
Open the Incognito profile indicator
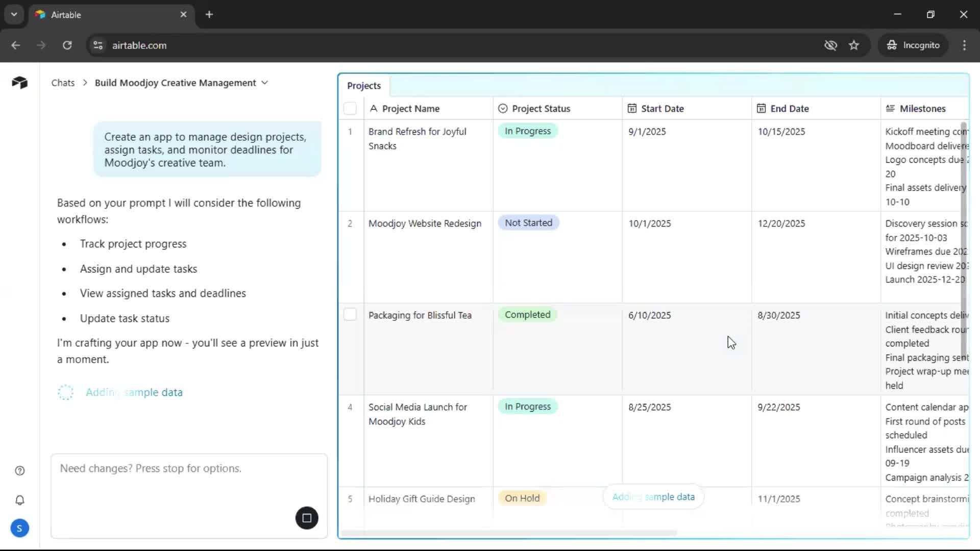(913, 45)
